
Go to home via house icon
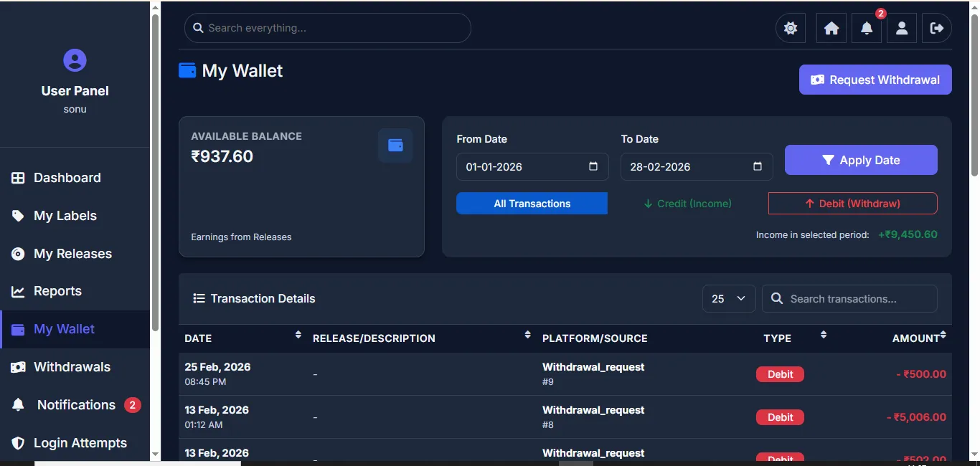(x=831, y=29)
